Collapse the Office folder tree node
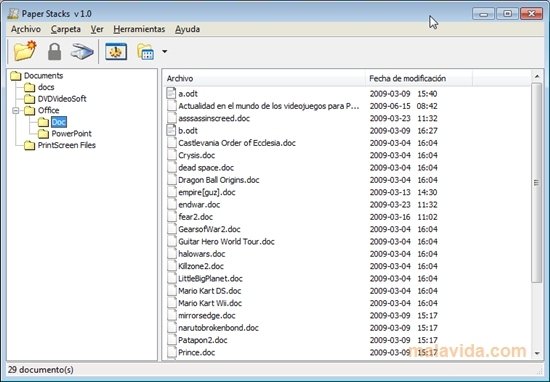The image size is (550, 382). click(16, 110)
